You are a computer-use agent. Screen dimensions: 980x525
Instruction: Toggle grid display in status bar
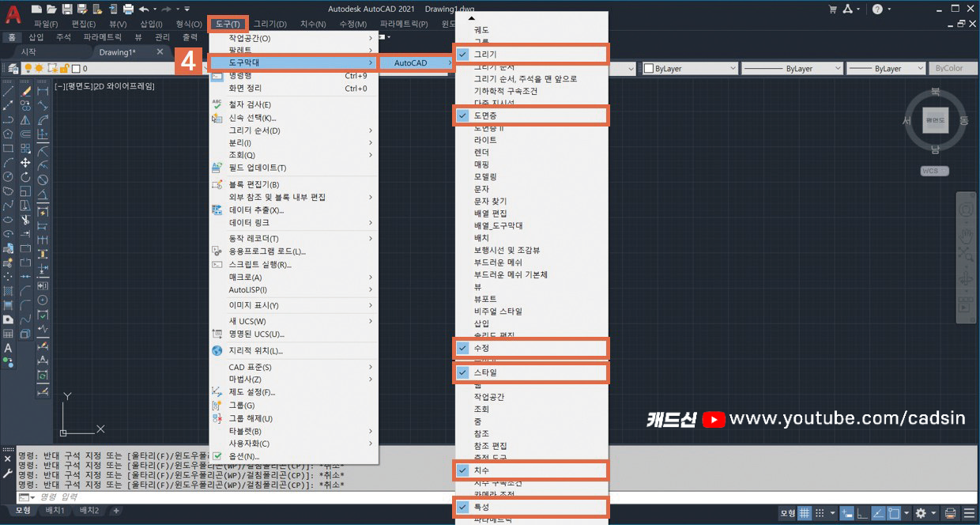coord(805,512)
